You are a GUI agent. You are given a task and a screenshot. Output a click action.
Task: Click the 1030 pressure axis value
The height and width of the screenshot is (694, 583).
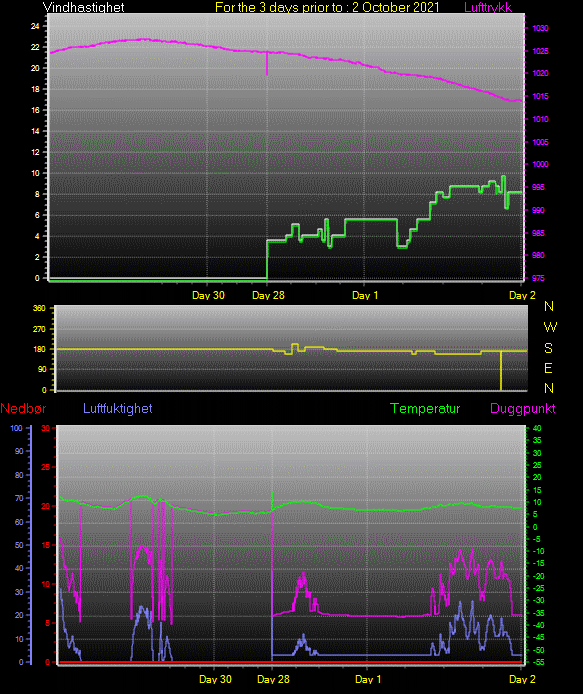[540, 28]
